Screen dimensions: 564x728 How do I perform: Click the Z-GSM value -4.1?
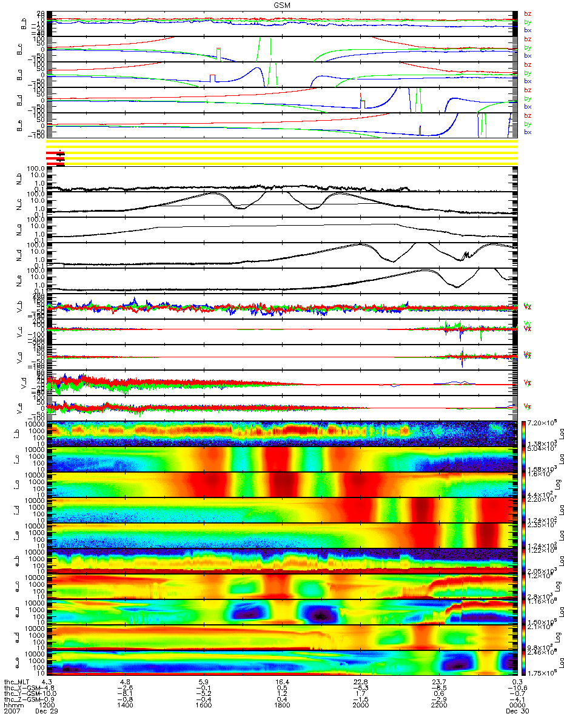pyautogui.click(x=516, y=700)
